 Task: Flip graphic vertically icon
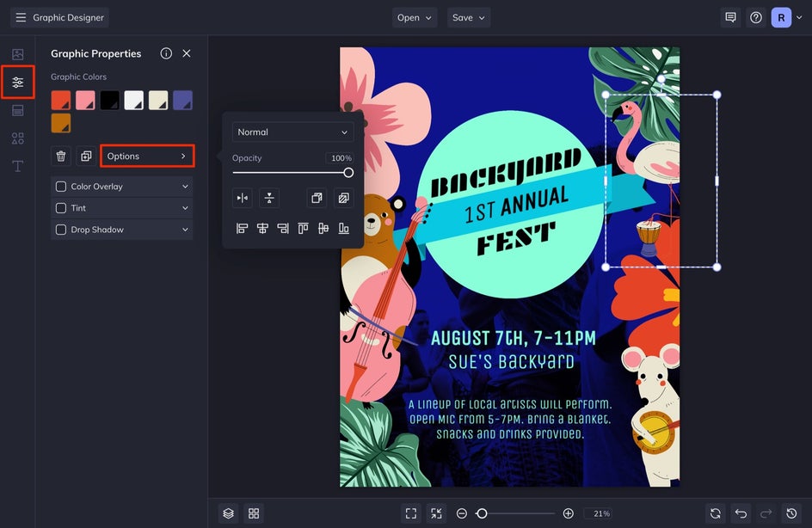pyautogui.click(x=269, y=199)
